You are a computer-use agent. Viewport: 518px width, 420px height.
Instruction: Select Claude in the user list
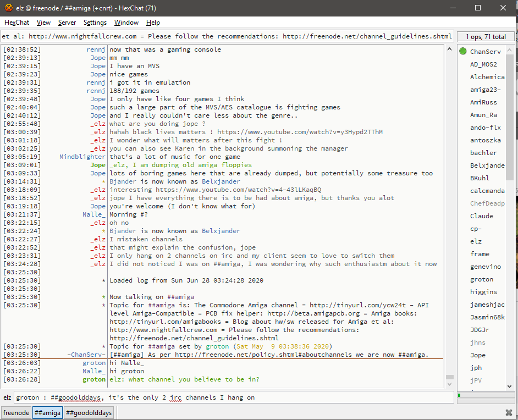482,216
